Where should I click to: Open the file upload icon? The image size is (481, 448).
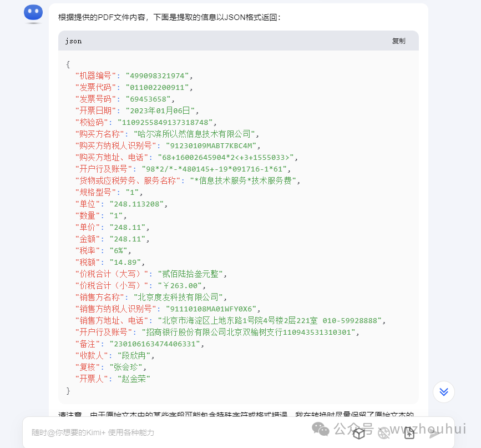pos(409,433)
